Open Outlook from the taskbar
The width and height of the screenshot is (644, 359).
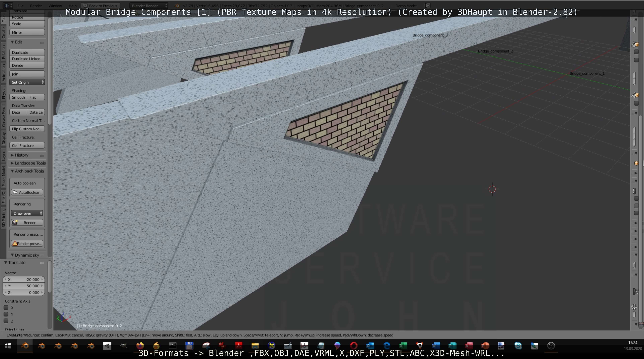(370, 346)
